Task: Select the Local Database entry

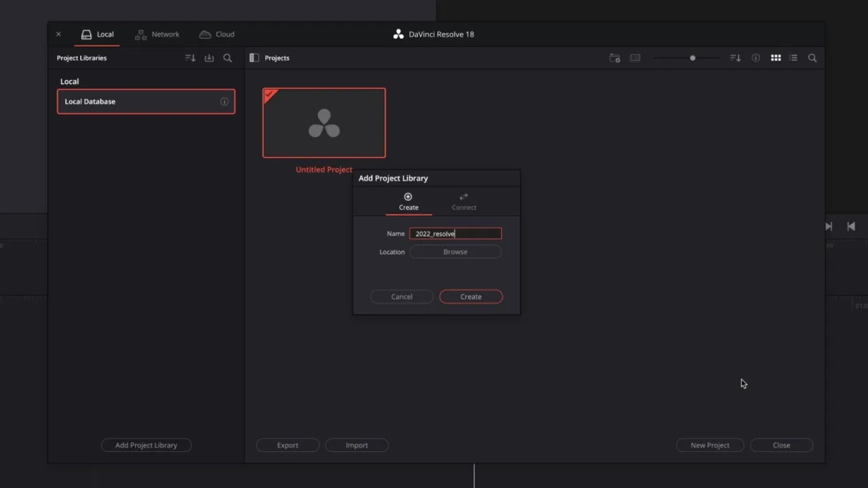Action: click(122, 101)
